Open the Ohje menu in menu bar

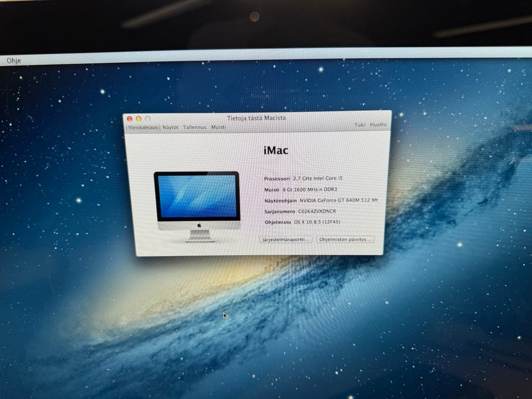pyautogui.click(x=14, y=61)
